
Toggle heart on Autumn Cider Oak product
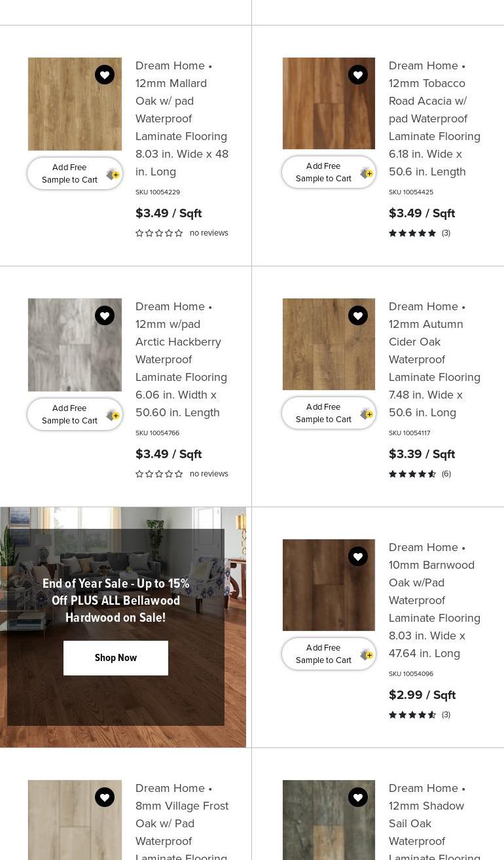click(358, 315)
